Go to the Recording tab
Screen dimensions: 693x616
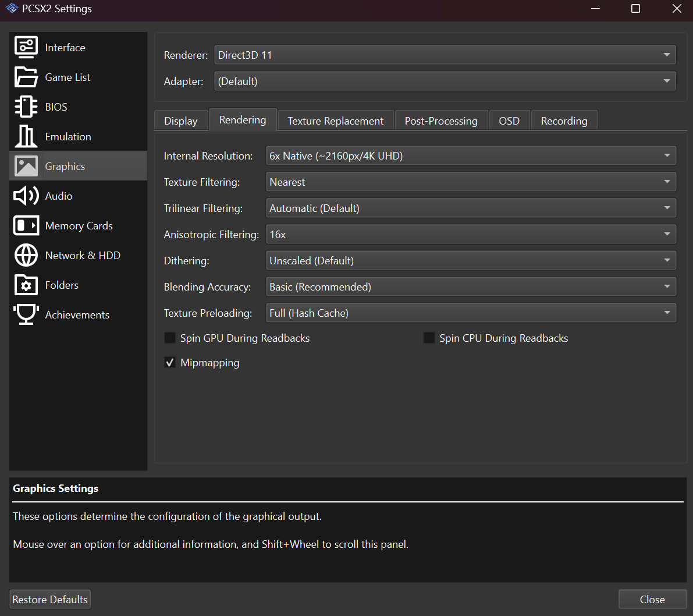tap(564, 121)
